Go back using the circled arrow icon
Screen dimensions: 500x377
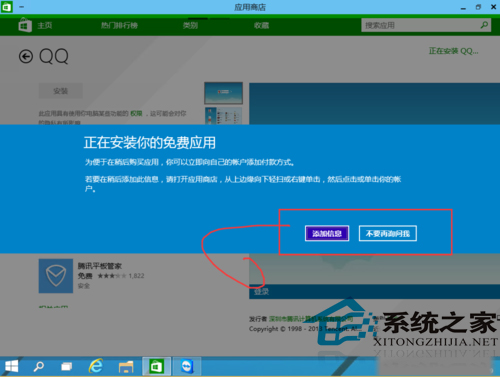coord(26,56)
